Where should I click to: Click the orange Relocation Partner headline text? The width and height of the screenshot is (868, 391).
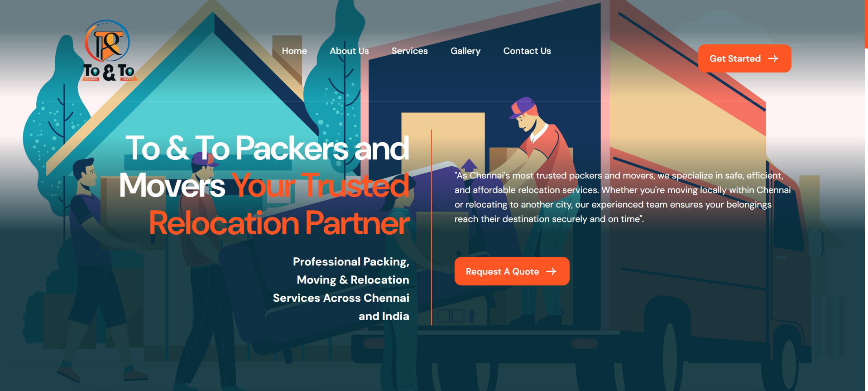tap(279, 223)
